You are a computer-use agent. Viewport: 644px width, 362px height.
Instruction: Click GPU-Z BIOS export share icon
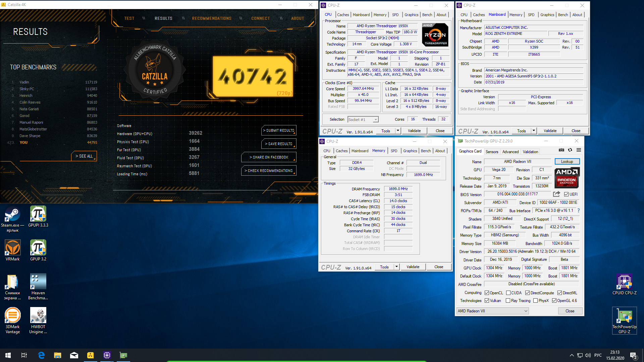pyautogui.click(x=556, y=194)
